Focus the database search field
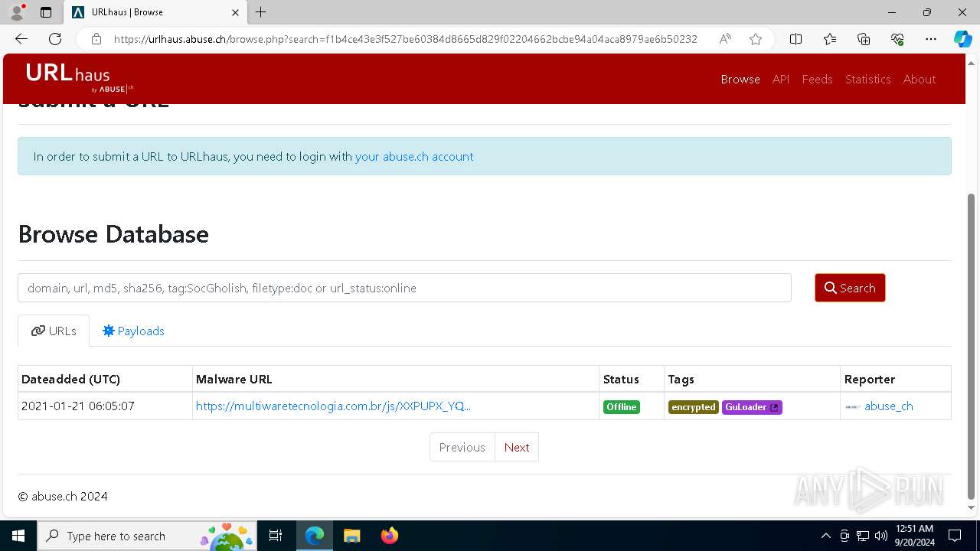 (x=404, y=288)
